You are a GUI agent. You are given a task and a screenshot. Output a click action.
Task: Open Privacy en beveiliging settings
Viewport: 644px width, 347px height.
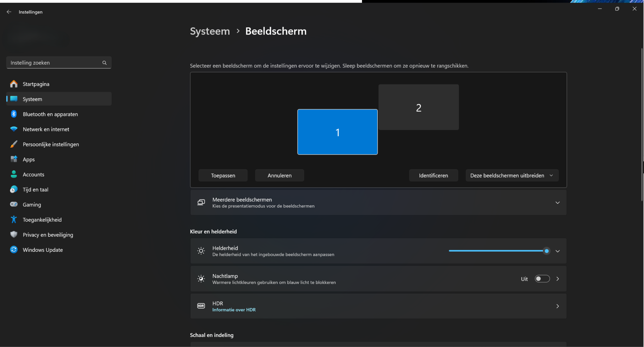coord(48,234)
